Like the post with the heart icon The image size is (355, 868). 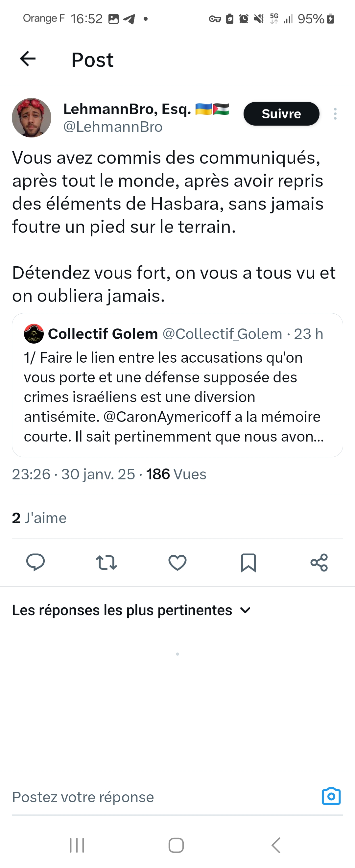pyautogui.click(x=177, y=562)
